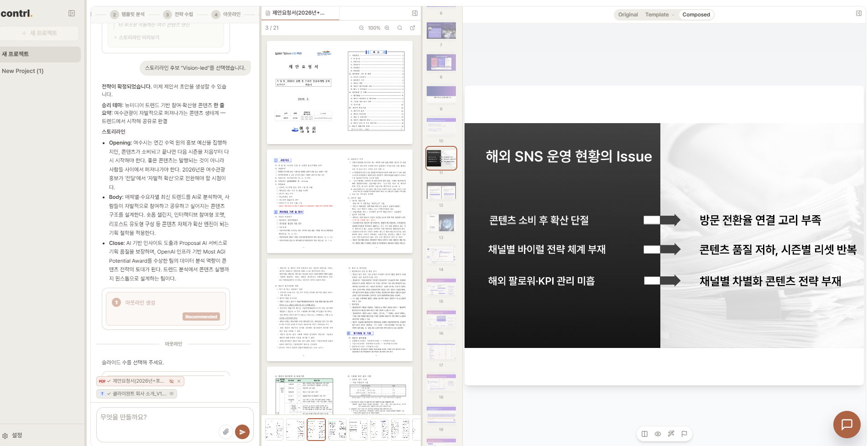The image size is (868, 446).
Task: Switch the slide view to Composed
Action: (x=696, y=15)
